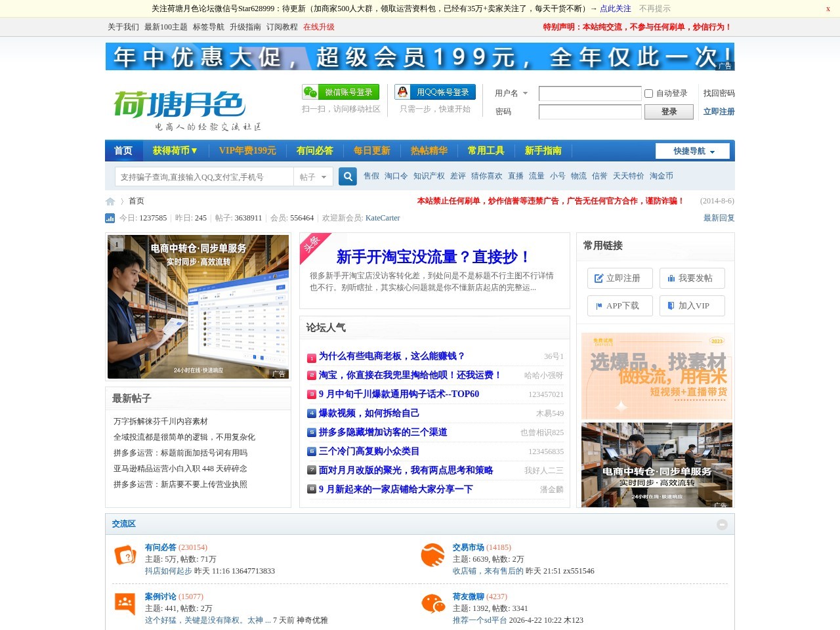Screen dimensions: 840x630
Task: Open the latest post 亚马逊精品运营小白入职448天碎碎念
Action: tap(180, 469)
